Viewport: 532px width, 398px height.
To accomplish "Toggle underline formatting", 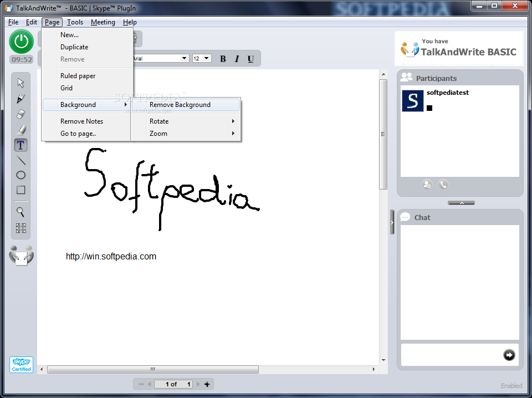I will click(x=250, y=59).
